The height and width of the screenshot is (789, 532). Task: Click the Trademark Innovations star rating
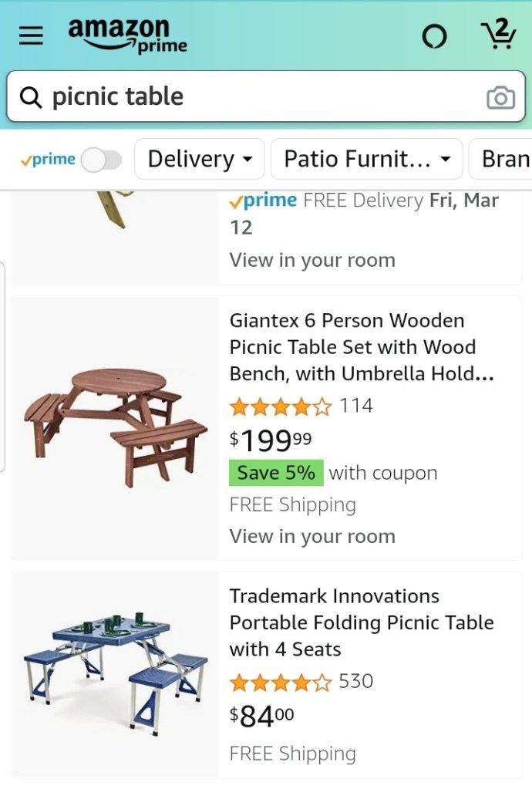click(281, 682)
